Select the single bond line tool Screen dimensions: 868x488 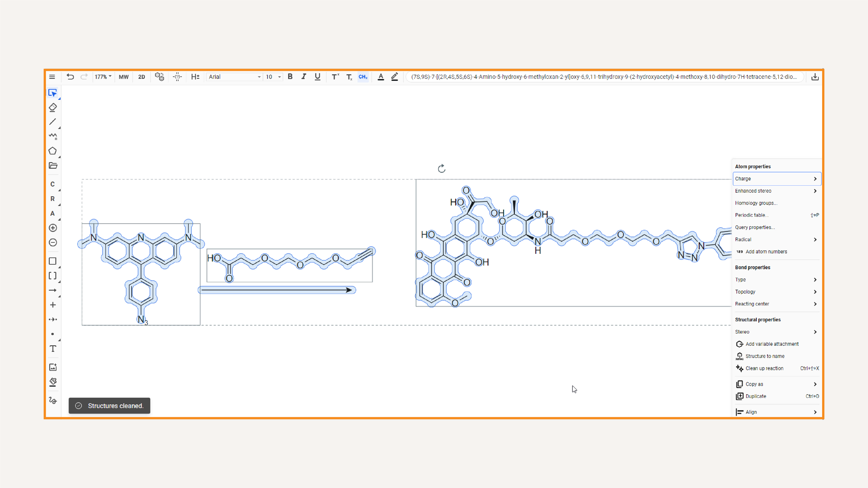(53, 122)
